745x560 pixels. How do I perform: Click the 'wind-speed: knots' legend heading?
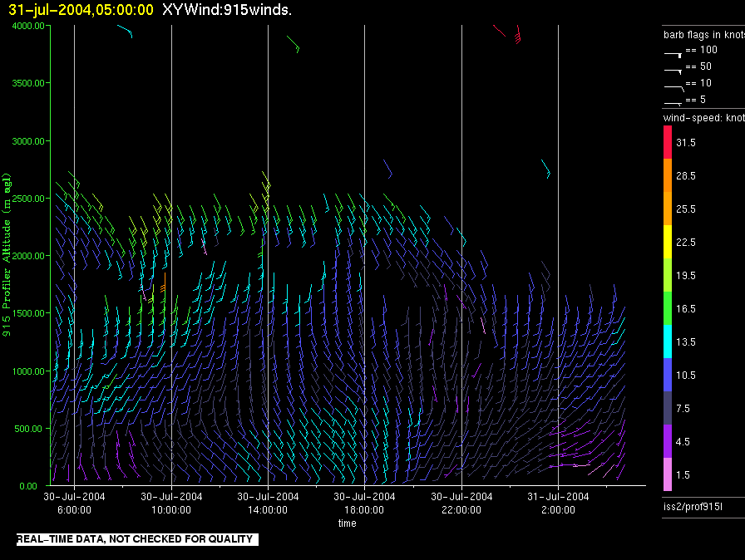point(704,118)
